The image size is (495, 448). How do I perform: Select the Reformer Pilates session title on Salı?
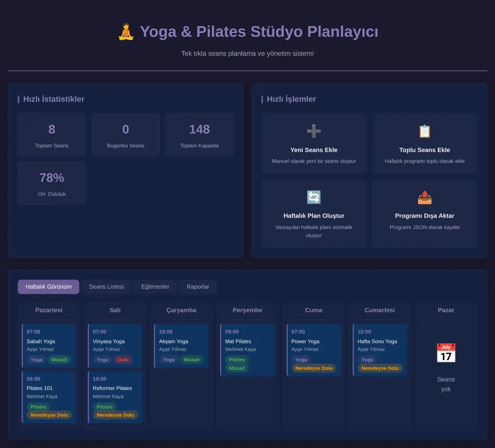[112, 388]
